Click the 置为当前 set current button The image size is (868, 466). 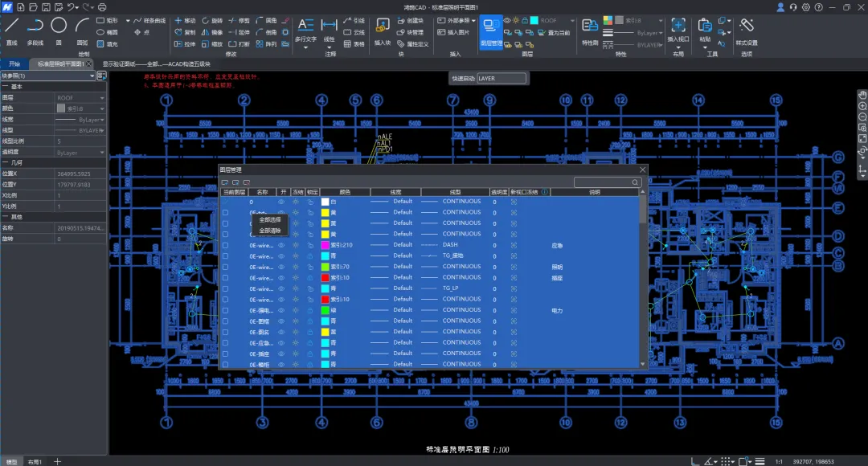(554, 33)
